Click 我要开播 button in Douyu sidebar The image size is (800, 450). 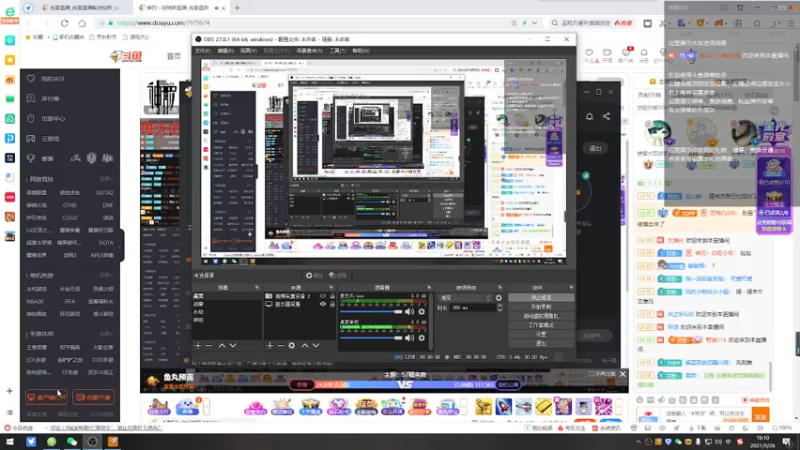[x=93, y=397]
